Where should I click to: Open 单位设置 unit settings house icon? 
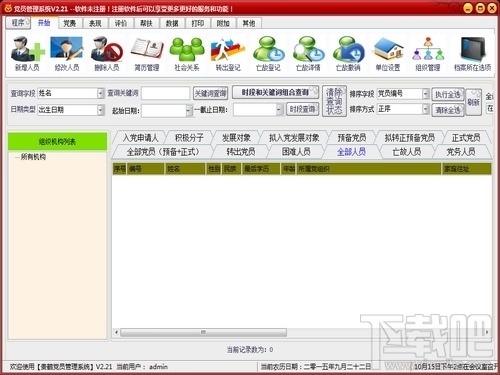(388, 53)
